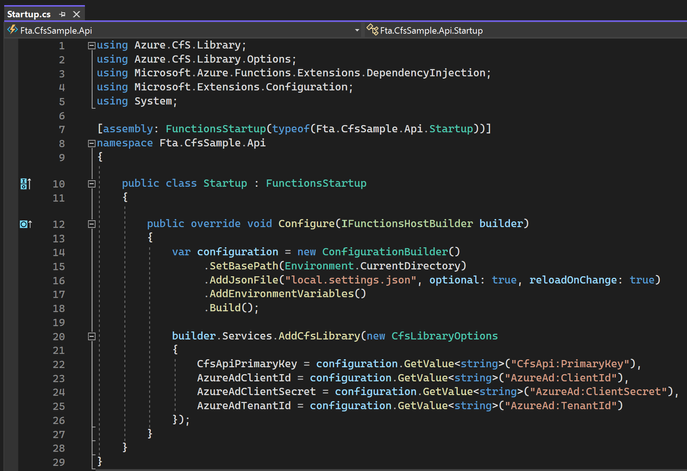The height and width of the screenshot is (471, 687).
Task: Click the "AzureAd:TenantId" string
Action: point(560,405)
